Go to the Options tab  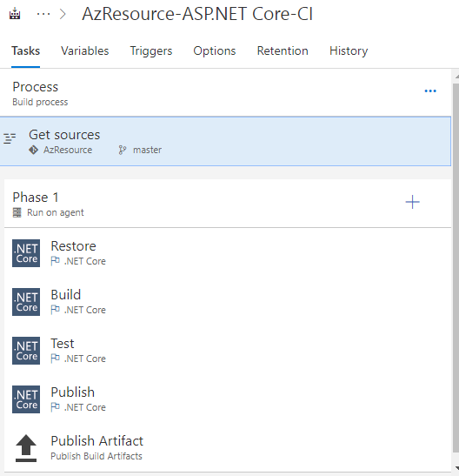[x=215, y=50]
